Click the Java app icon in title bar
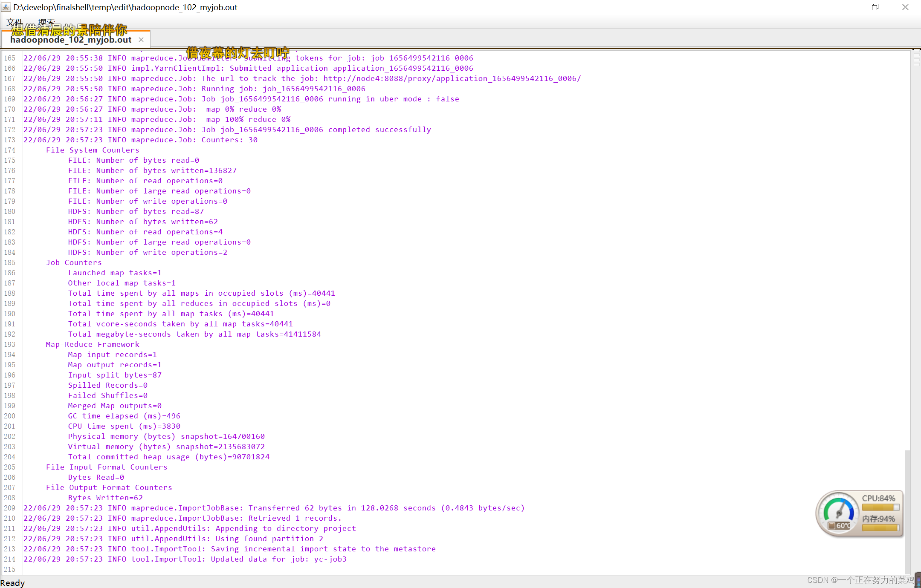 pos(6,7)
